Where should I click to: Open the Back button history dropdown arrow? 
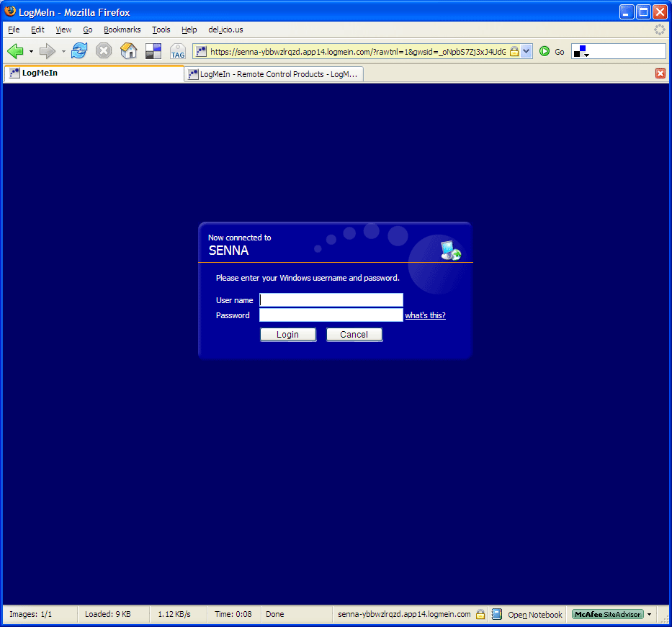(x=31, y=52)
